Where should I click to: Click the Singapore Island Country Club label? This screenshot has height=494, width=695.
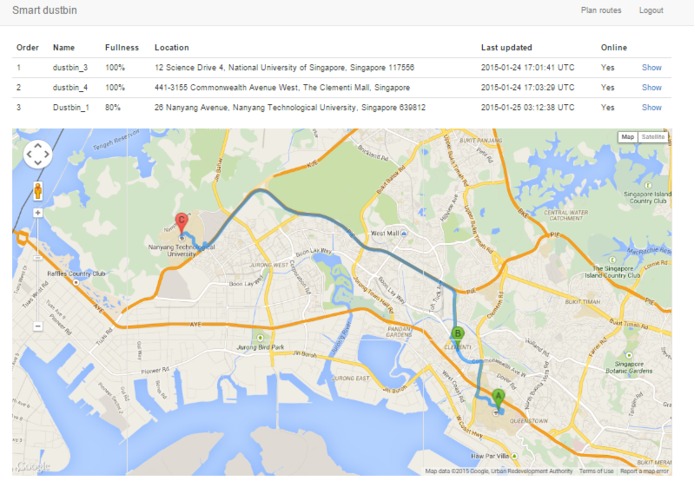[x=648, y=198]
